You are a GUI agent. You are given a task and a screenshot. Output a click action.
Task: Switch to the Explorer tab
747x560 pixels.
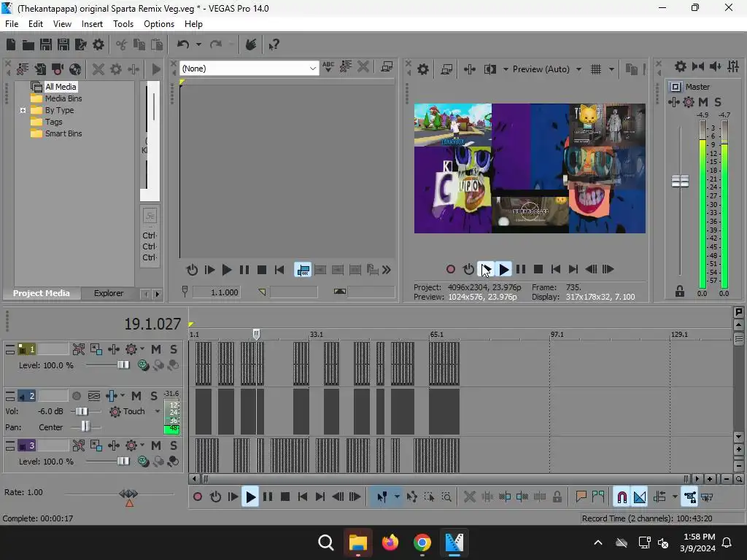109,293
